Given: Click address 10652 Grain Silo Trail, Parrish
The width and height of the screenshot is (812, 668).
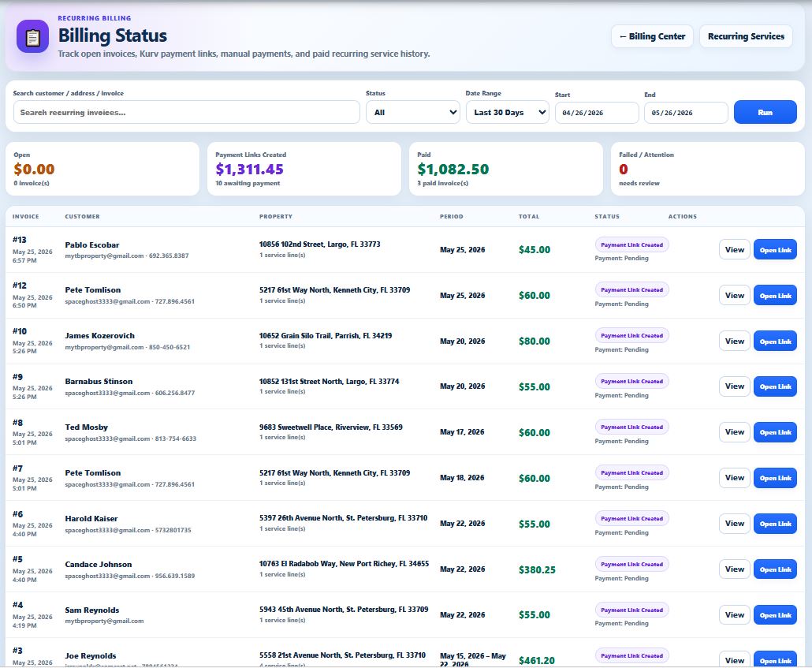Looking at the screenshot, I should pos(326,336).
